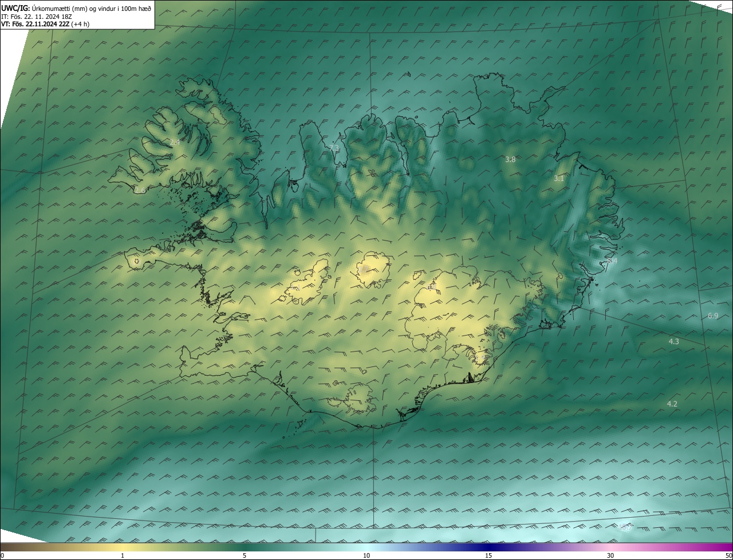Select the 3.8 precipitation value marker
The width and height of the screenshot is (733, 560).
510,160
